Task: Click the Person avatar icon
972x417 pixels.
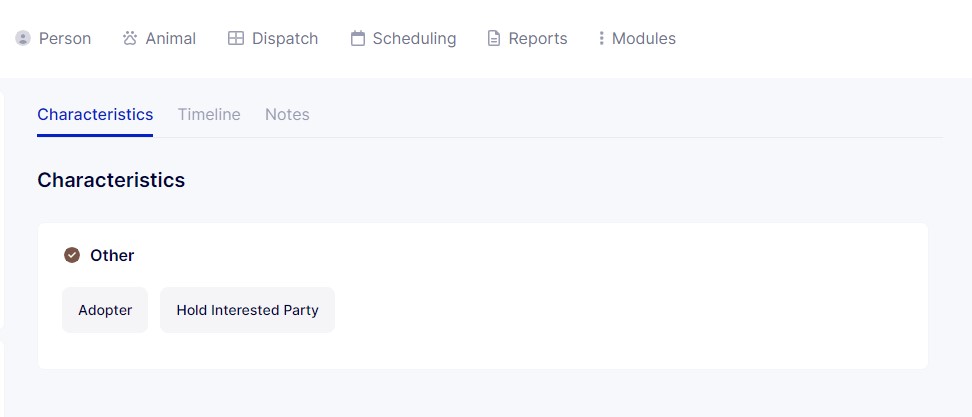Action: pos(23,39)
